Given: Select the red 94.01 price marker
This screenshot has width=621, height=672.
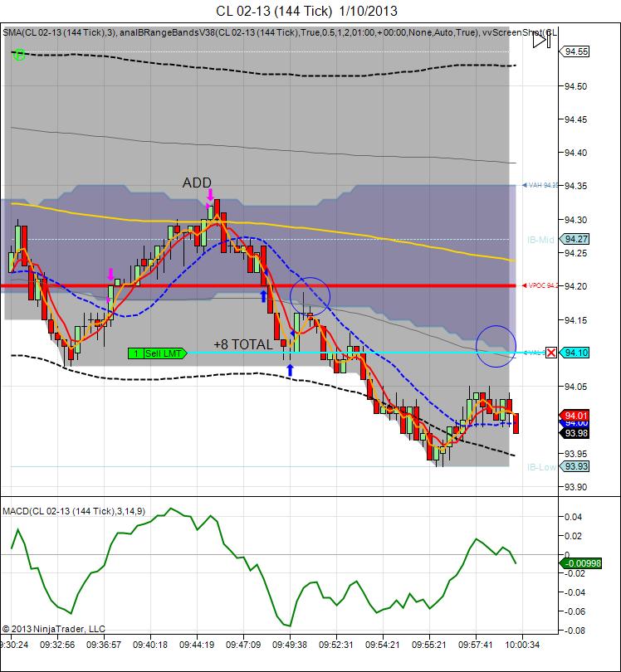Looking at the screenshot, I should pos(575,416).
